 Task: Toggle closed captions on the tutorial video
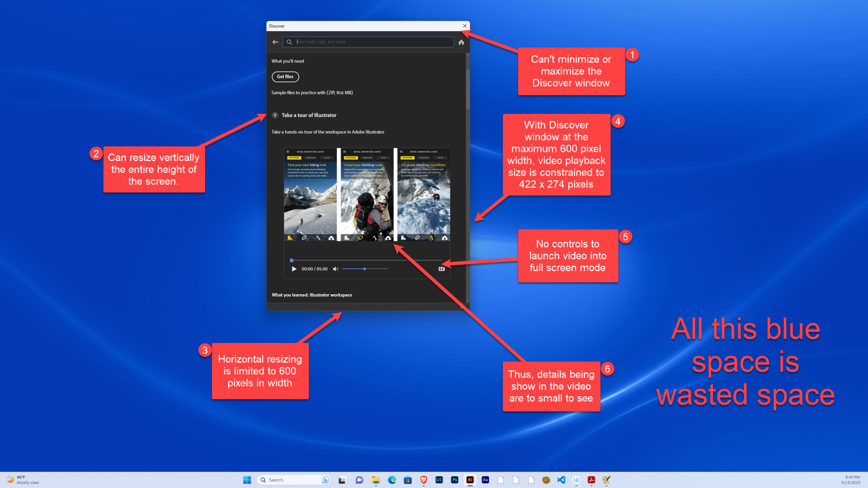[441, 269]
